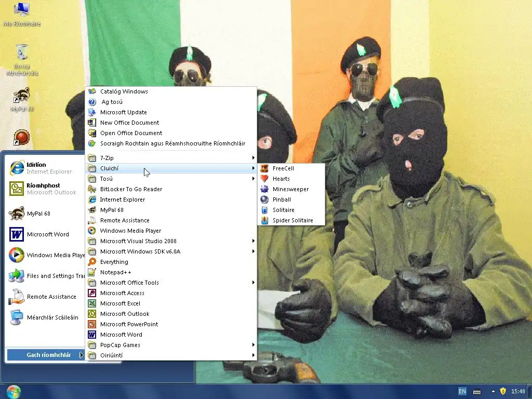The height and width of the screenshot is (399, 532).
Task: Open Windows Media Player in left pane
Action: 46,255
